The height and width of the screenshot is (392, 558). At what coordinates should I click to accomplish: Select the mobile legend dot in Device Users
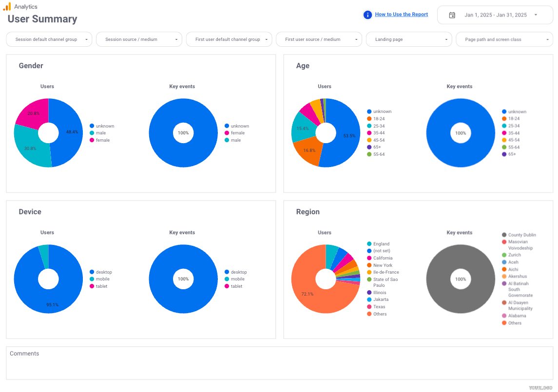pyautogui.click(x=92, y=279)
